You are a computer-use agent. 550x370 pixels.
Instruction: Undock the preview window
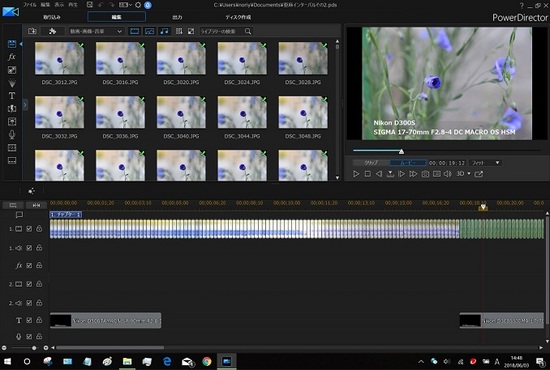[x=479, y=174]
